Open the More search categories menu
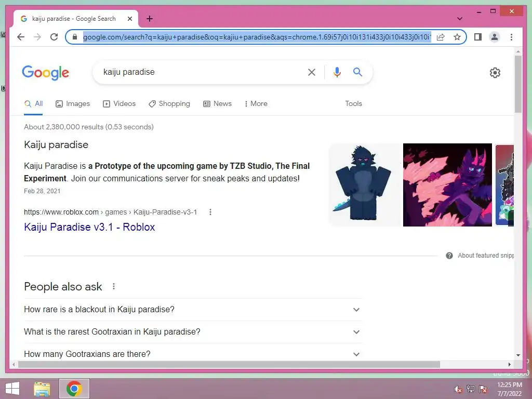 point(256,104)
